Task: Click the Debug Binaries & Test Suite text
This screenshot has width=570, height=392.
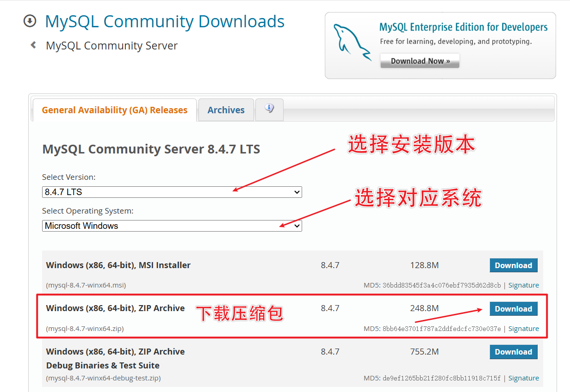Action: (103, 365)
